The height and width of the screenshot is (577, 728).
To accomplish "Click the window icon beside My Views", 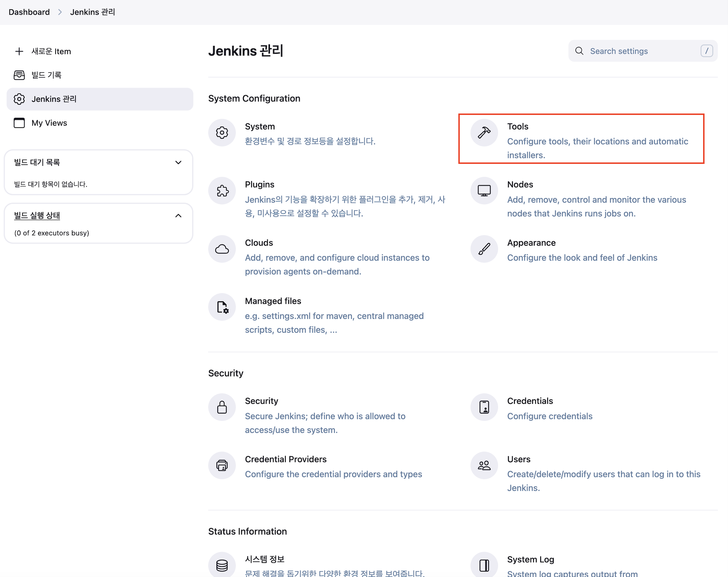I will click(x=19, y=123).
